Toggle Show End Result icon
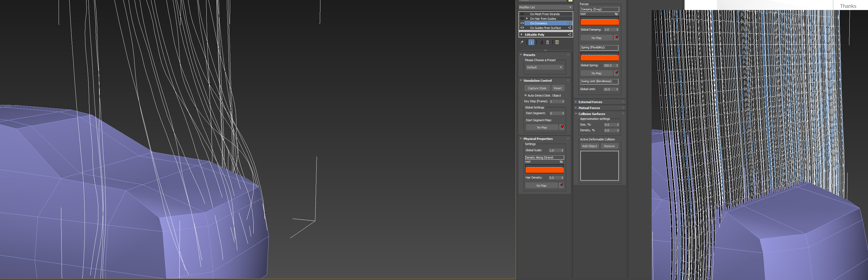The height and width of the screenshot is (280, 868). (531, 42)
